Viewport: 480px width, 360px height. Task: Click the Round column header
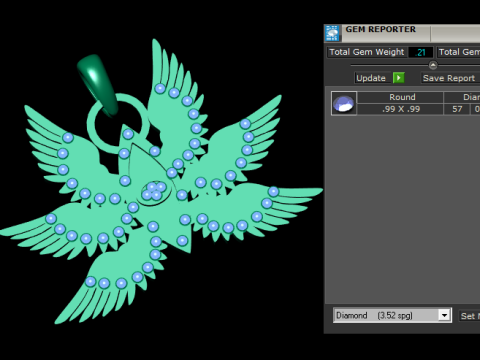(x=400, y=97)
